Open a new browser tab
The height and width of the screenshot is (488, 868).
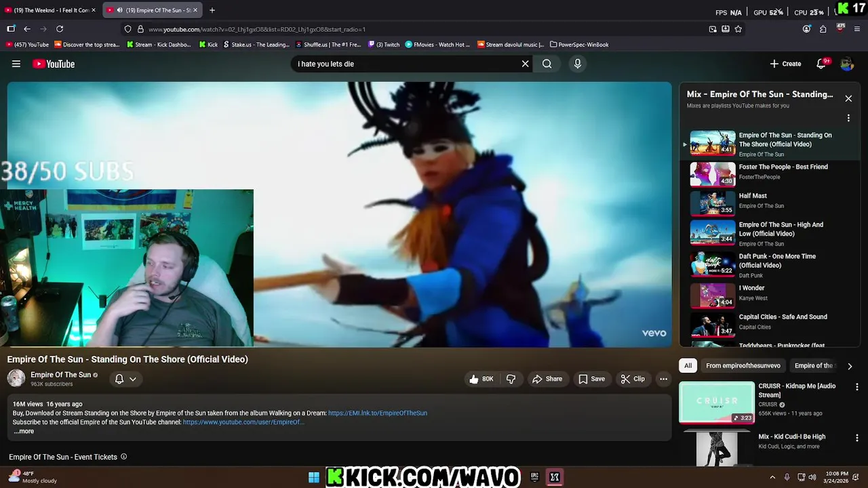coord(212,10)
